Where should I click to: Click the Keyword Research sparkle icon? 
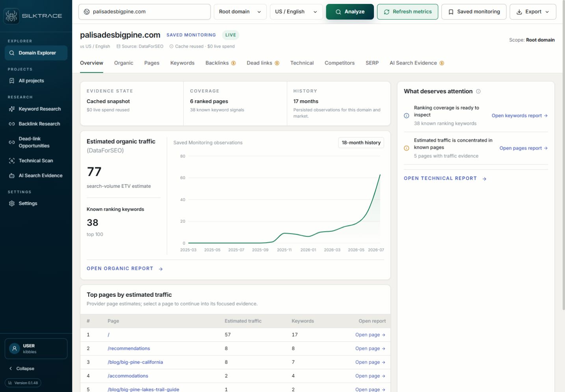[x=12, y=109]
